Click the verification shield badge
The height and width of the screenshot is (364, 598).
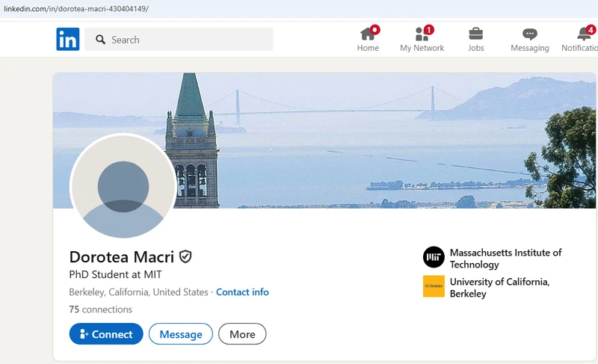(185, 257)
